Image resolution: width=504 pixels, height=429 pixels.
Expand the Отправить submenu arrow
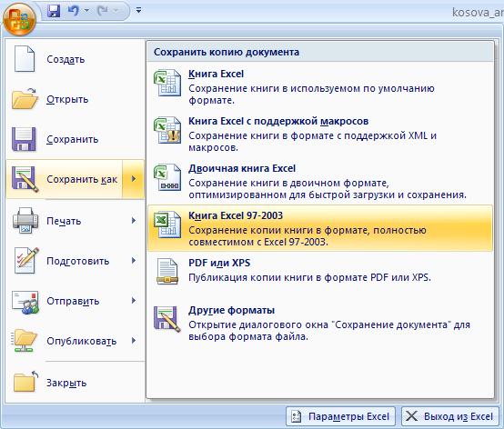134,301
